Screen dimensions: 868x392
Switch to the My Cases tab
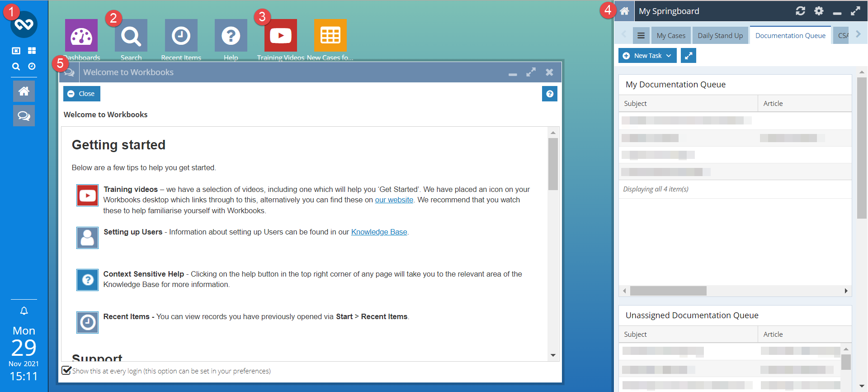671,35
